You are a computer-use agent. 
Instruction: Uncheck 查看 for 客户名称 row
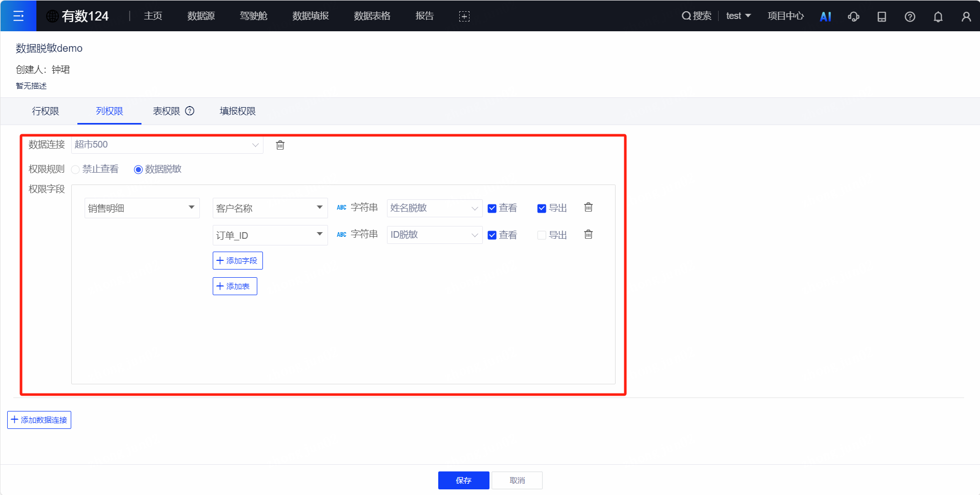pos(492,208)
